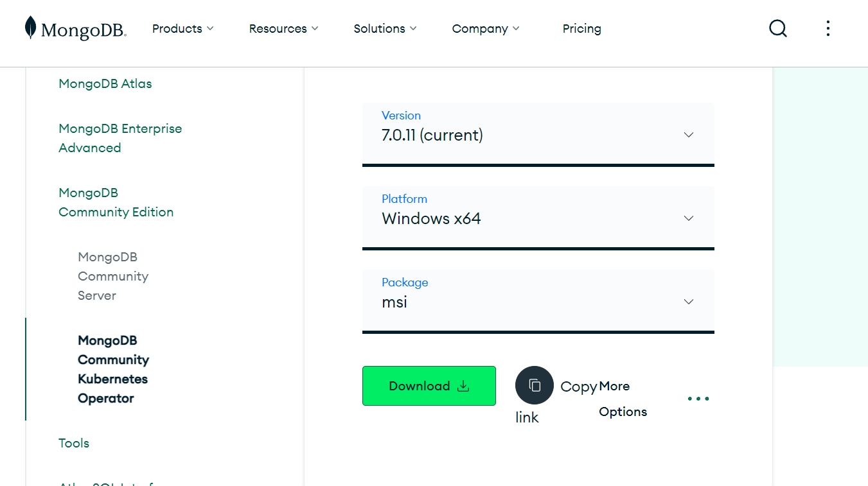This screenshot has width=868, height=486.
Task: Click the copy link icon
Action: tap(535, 385)
